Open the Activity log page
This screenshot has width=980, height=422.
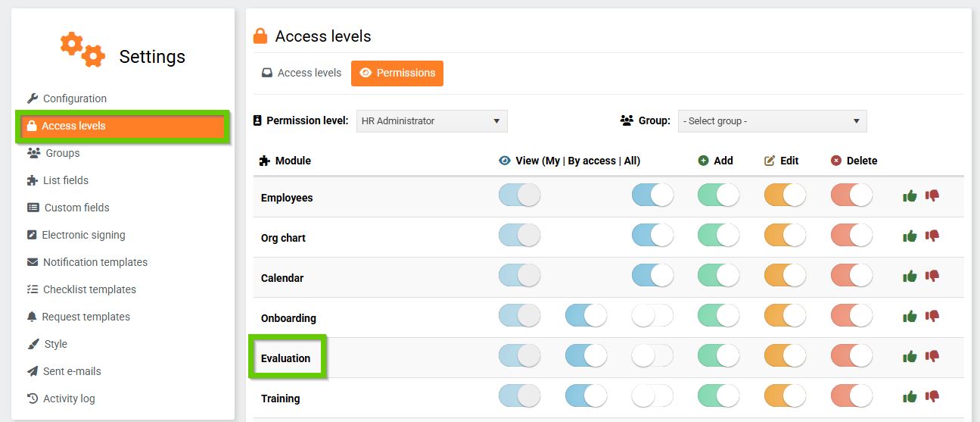click(x=69, y=399)
